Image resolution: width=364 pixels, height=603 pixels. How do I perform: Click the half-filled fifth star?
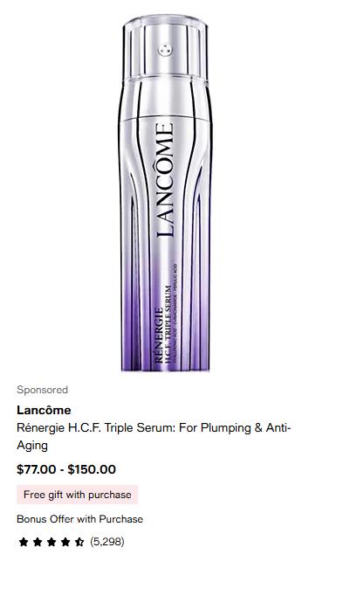[79, 542]
